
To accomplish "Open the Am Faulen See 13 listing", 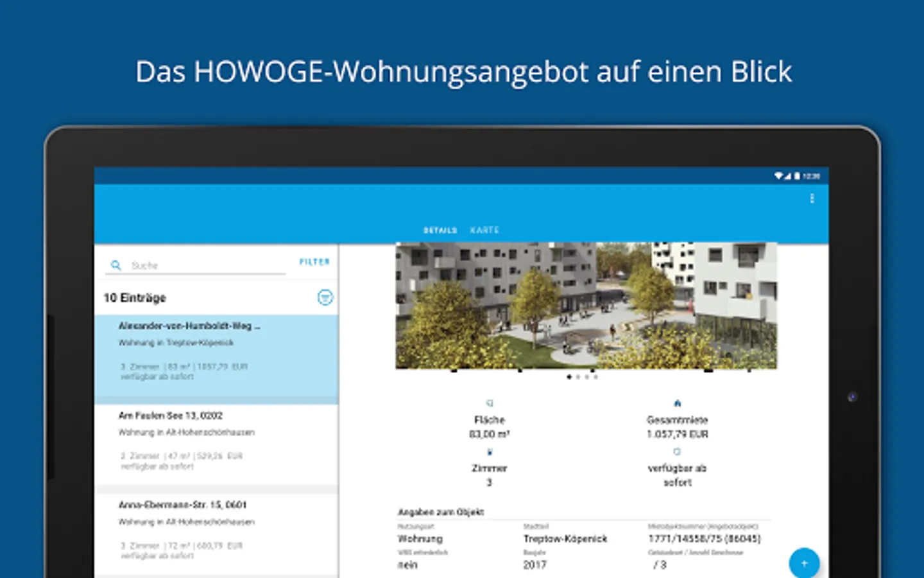I will 217,444.
